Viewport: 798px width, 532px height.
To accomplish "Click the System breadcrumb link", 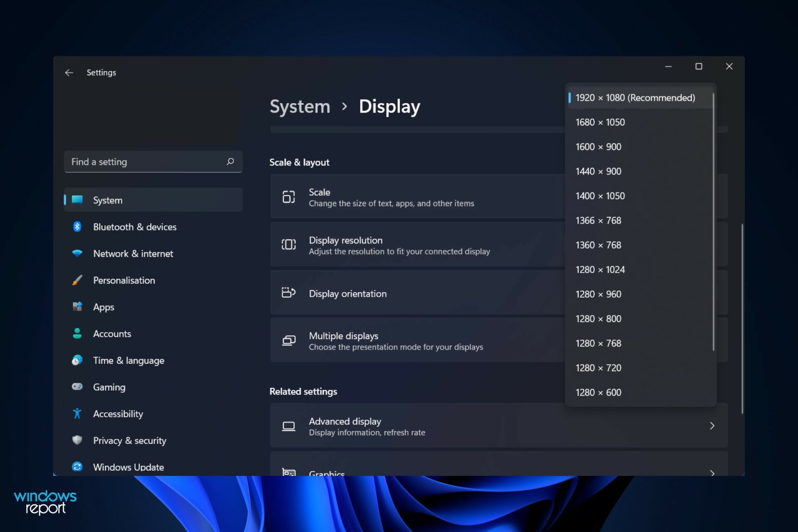I will point(300,106).
